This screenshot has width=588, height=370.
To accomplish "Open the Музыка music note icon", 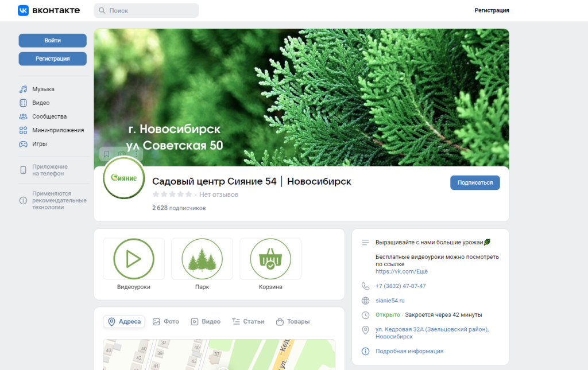I will 23,89.
